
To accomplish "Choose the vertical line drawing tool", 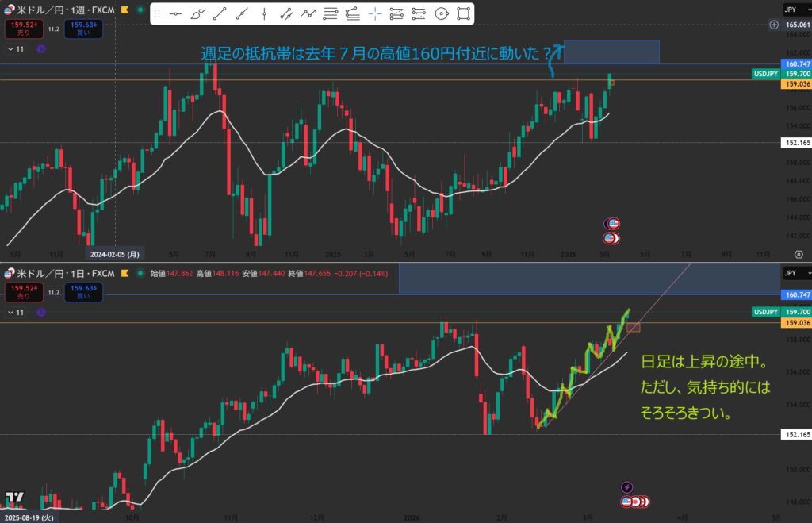I will pyautogui.click(x=264, y=14).
